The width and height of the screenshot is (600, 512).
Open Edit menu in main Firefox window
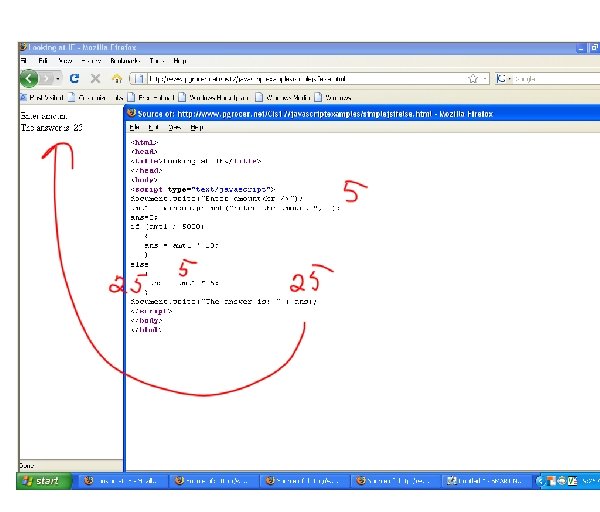[42, 60]
